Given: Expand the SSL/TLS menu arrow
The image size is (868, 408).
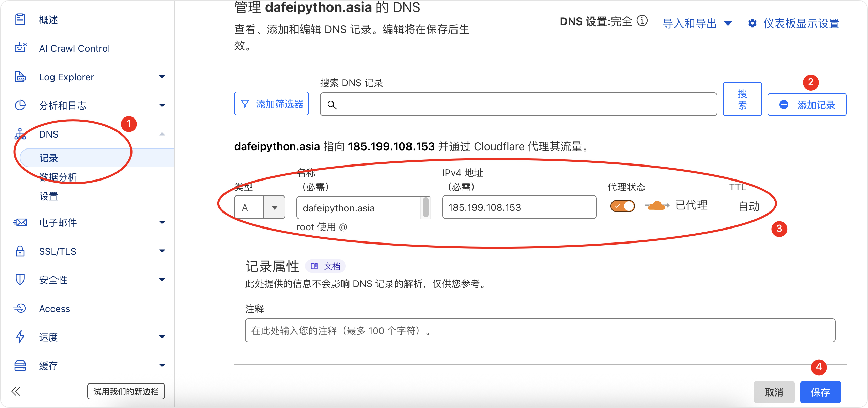Looking at the screenshot, I should [162, 251].
